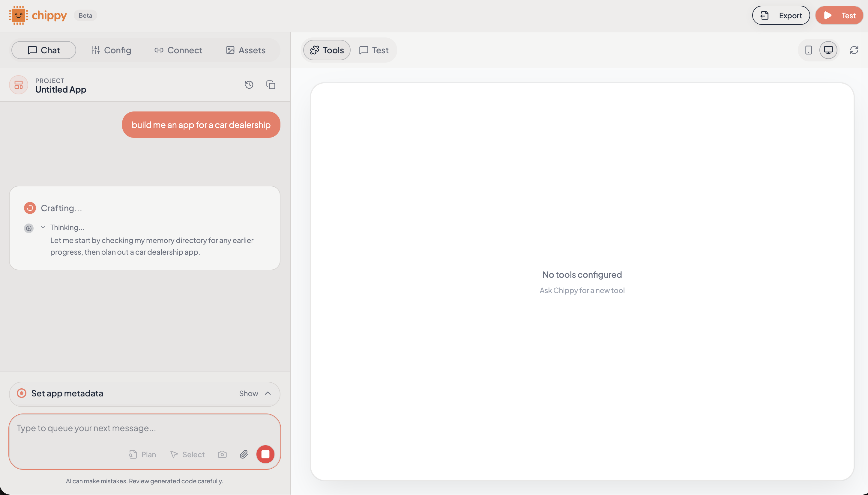Click the Set app metadata status icon
The image size is (868, 495).
coord(21,393)
